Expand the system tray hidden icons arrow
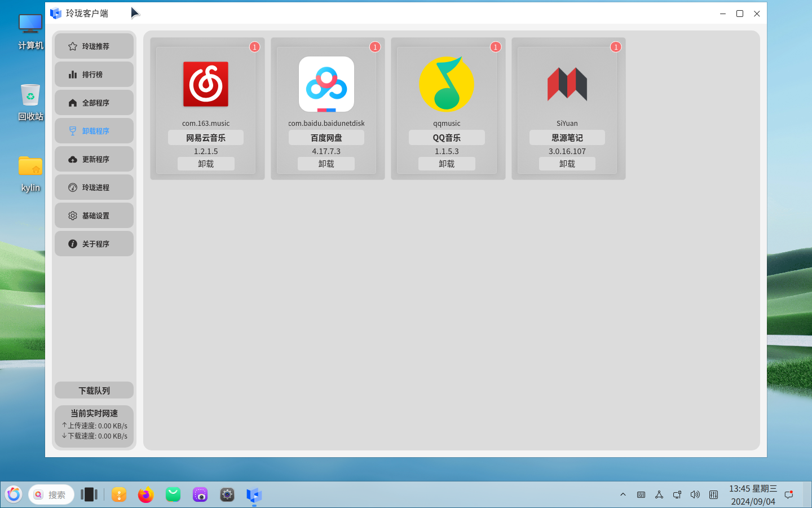Viewport: 812px width, 508px height. 623,494
